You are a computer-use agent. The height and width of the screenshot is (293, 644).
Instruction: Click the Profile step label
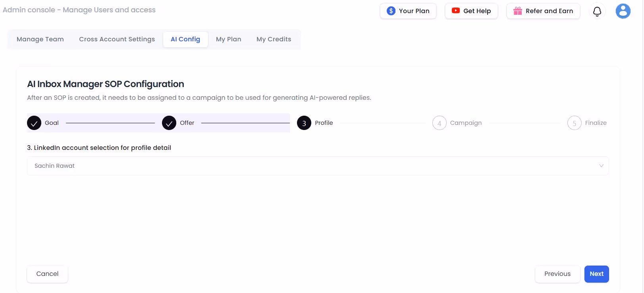point(324,123)
